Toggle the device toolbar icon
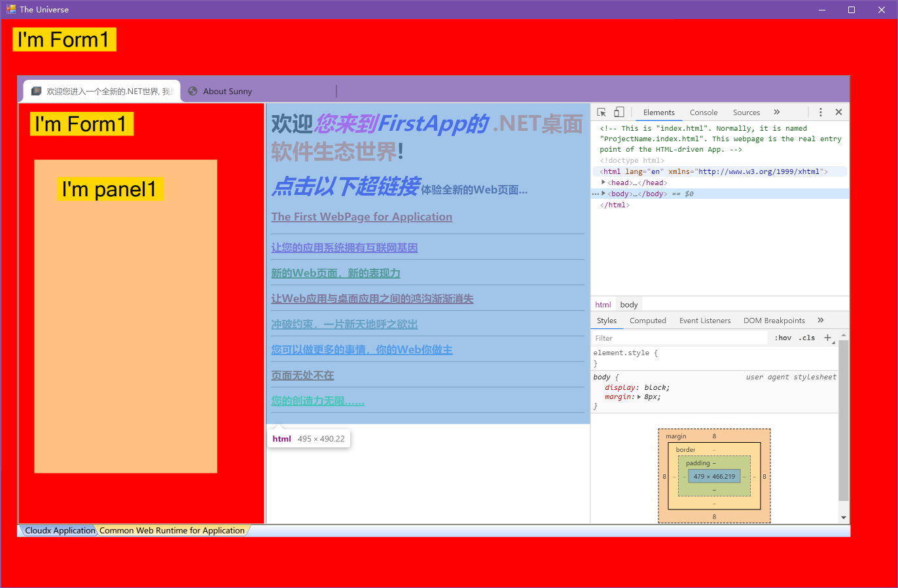 click(619, 112)
